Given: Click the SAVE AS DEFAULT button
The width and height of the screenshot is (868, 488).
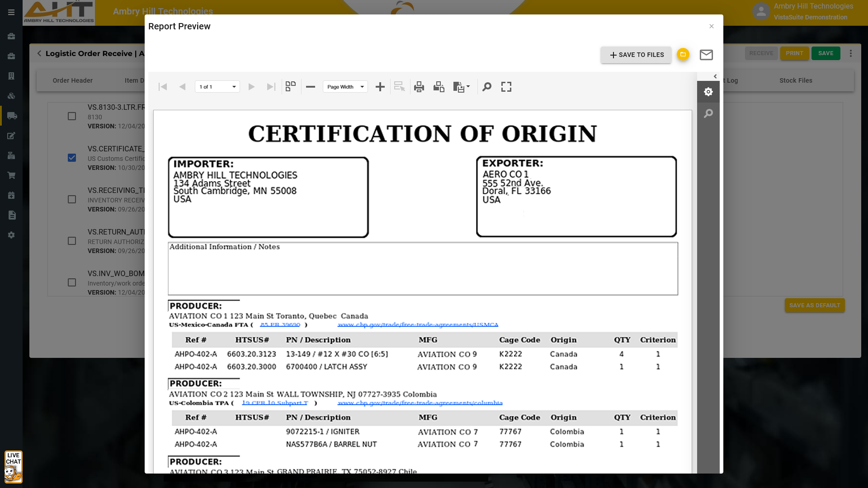Looking at the screenshot, I should click(815, 305).
